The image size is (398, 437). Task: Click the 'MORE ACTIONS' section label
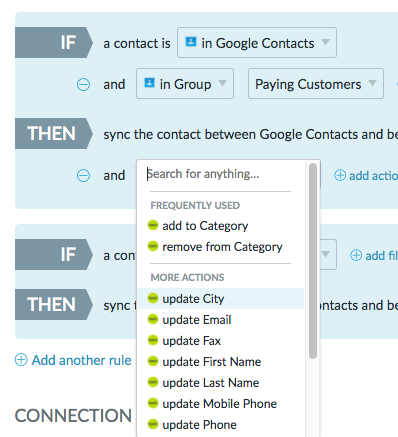[x=187, y=277]
